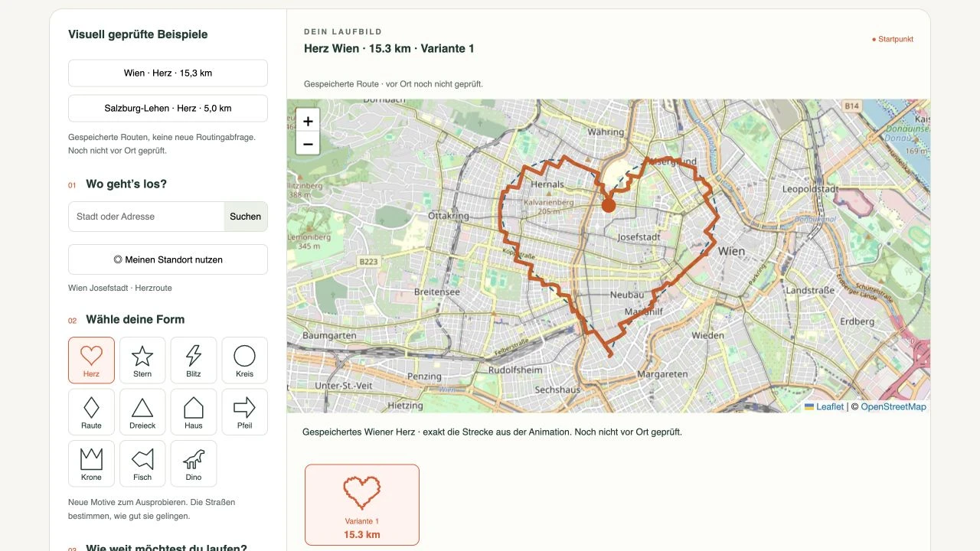
Task: Click the Josefstadt label on the map
Action: coord(639,237)
